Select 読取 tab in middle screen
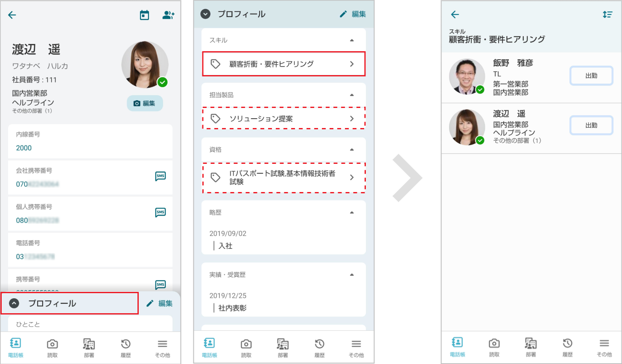The width and height of the screenshot is (622, 364). point(246,347)
